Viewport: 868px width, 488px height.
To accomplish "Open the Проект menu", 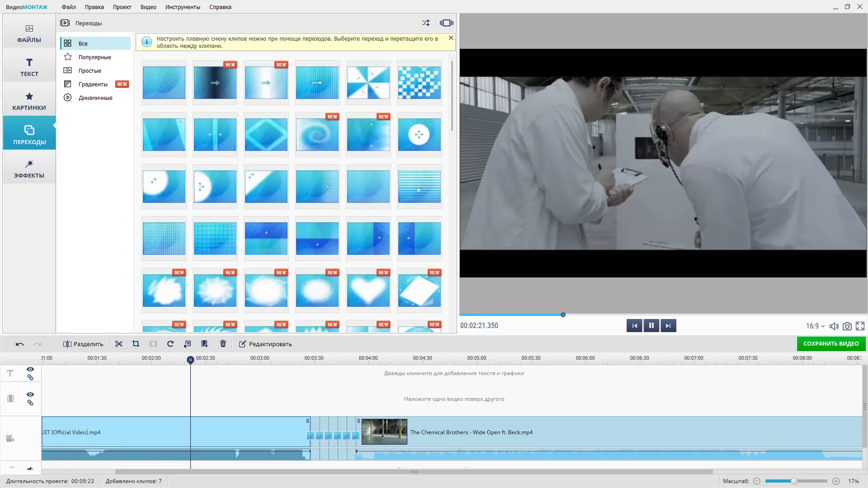I will tap(122, 7).
